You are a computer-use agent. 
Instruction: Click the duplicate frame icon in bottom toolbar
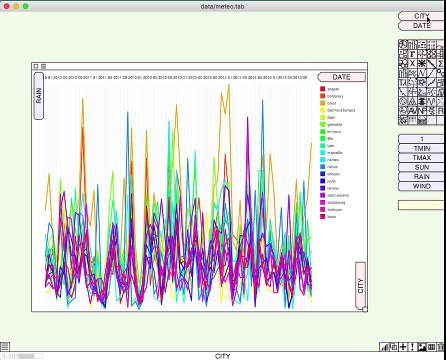click(394, 347)
